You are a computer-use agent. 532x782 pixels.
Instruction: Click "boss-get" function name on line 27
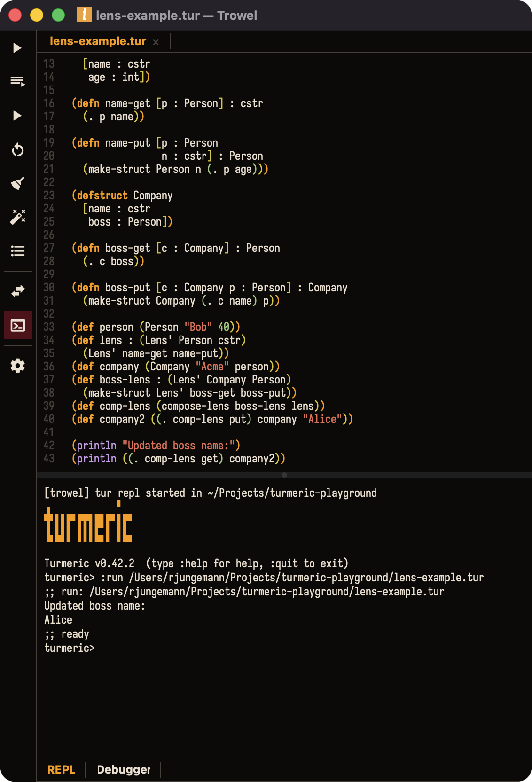128,248
